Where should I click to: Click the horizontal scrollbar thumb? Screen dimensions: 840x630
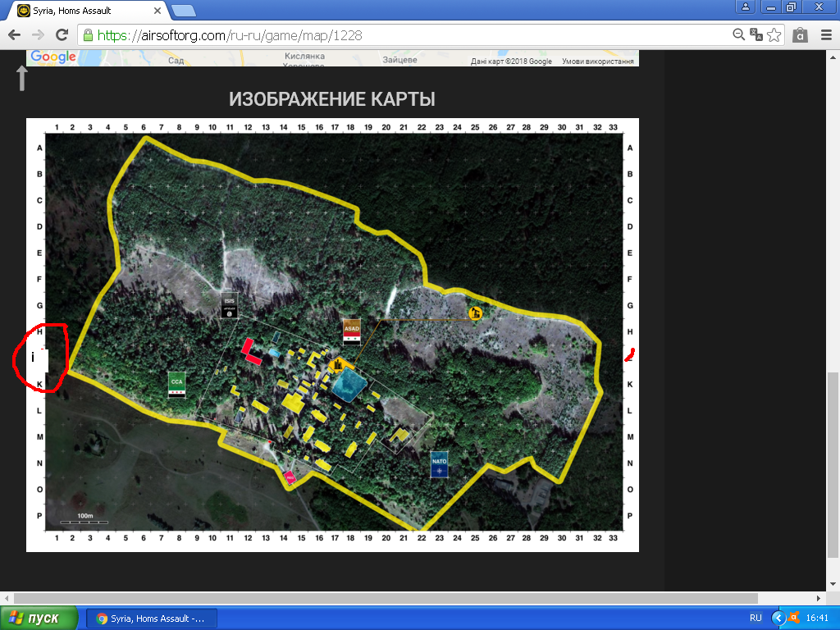coord(386,598)
